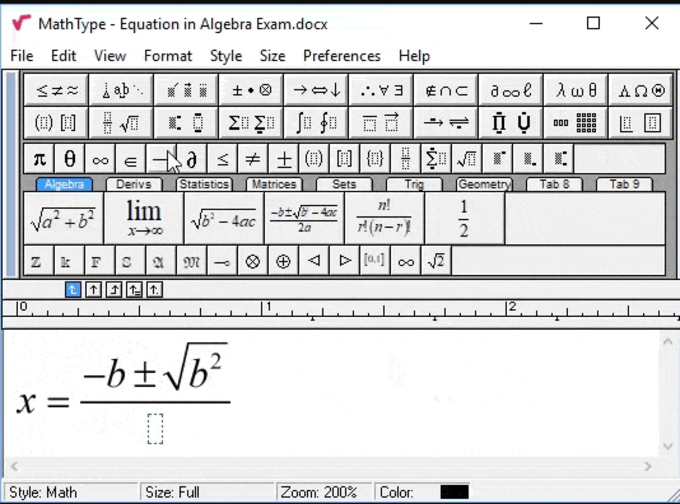Select the decimal tab stop toggle
Screen dimensions: 680x504
pyautogui.click(x=154, y=289)
